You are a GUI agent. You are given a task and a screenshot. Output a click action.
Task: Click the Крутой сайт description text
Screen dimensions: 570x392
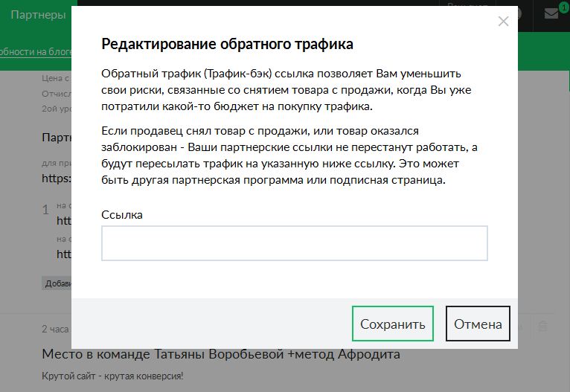[x=112, y=376]
